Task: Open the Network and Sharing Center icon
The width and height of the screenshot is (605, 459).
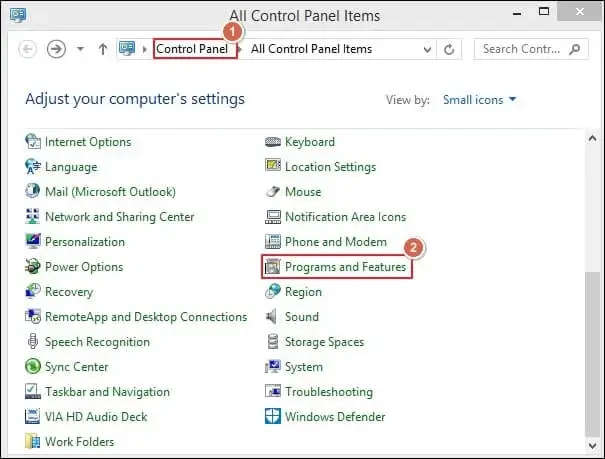Action: pos(33,217)
